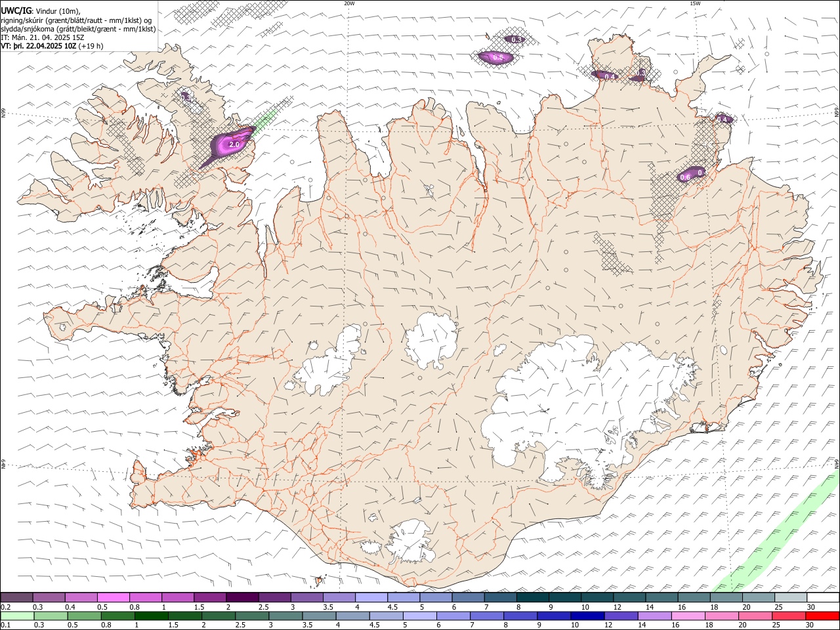Click deep blue rain swatch between 10 and 12

pos(587,616)
